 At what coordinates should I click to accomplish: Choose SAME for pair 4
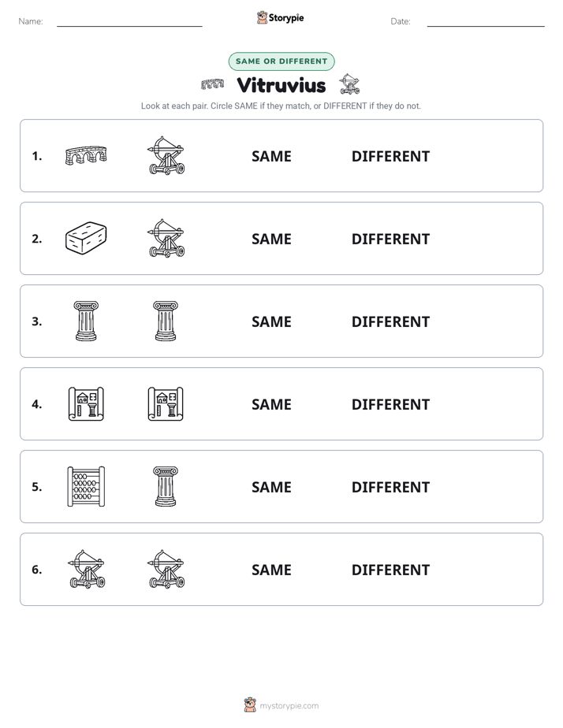pyautogui.click(x=271, y=404)
